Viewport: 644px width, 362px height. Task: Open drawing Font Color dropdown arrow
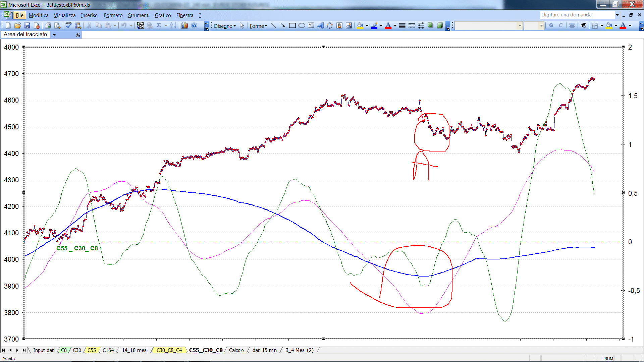pos(395,25)
